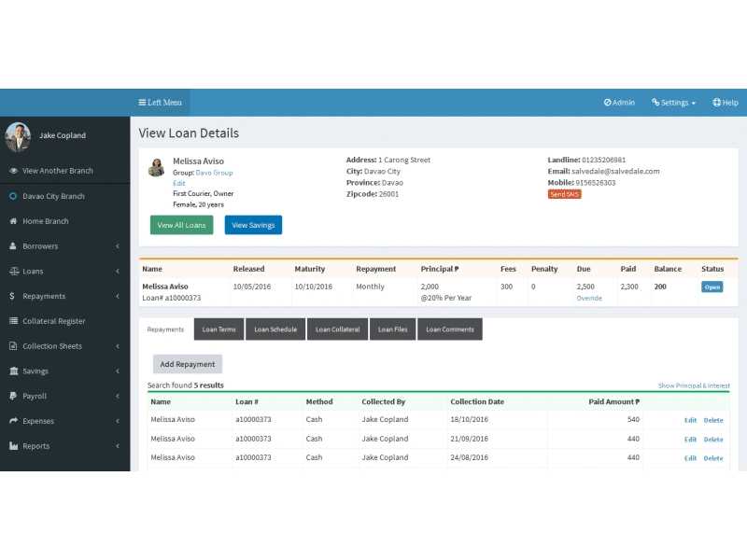Image resolution: width=747 pixels, height=560 pixels.
Task: Switch to the Loan Terms tab
Action: [218, 329]
